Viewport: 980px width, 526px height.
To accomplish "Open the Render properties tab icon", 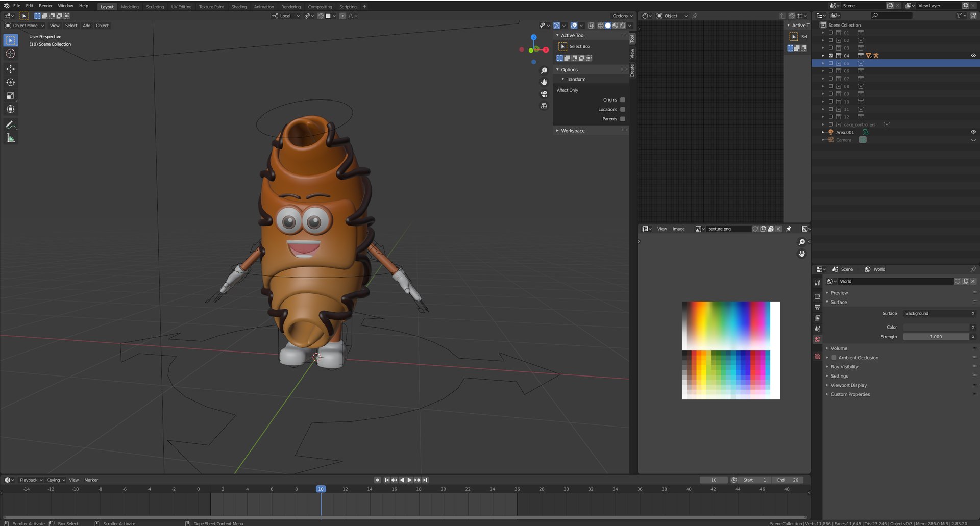I will (x=818, y=296).
